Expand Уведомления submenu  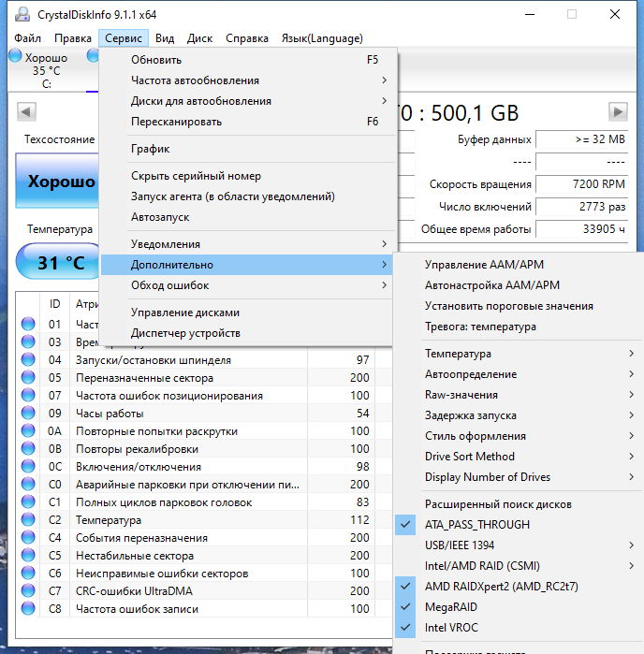pyautogui.click(x=246, y=244)
